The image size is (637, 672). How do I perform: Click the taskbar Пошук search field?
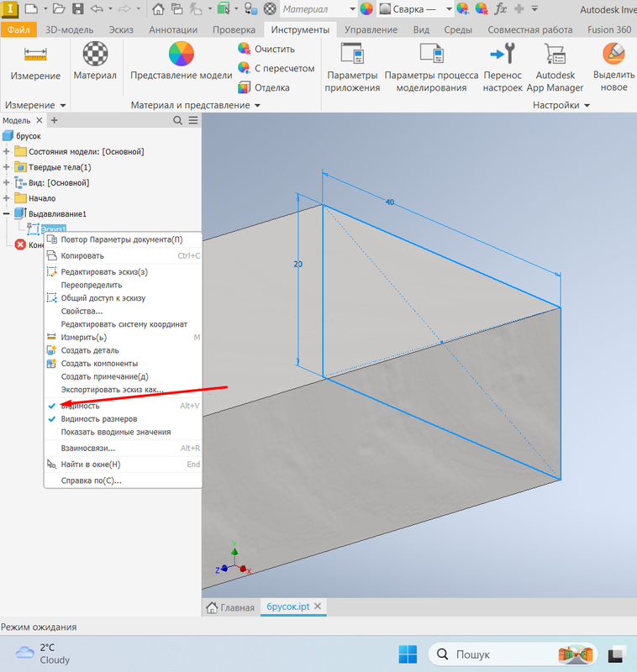(x=513, y=654)
